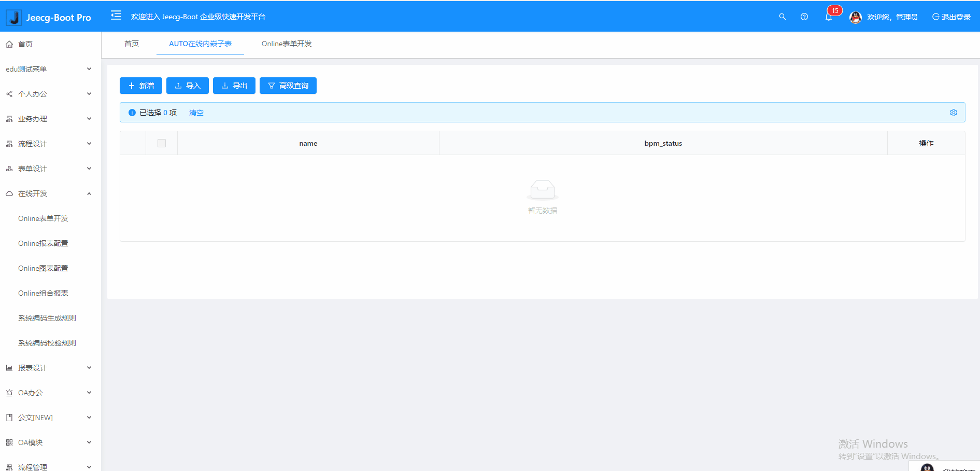
Task: Click the help question mark icon
Action: pos(804,17)
